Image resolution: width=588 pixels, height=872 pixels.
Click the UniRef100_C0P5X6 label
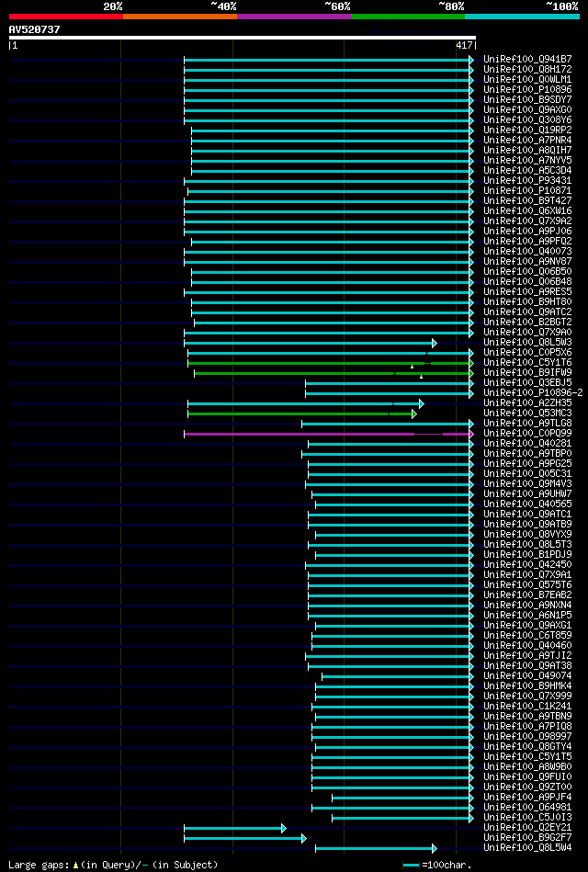click(x=527, y=353)
